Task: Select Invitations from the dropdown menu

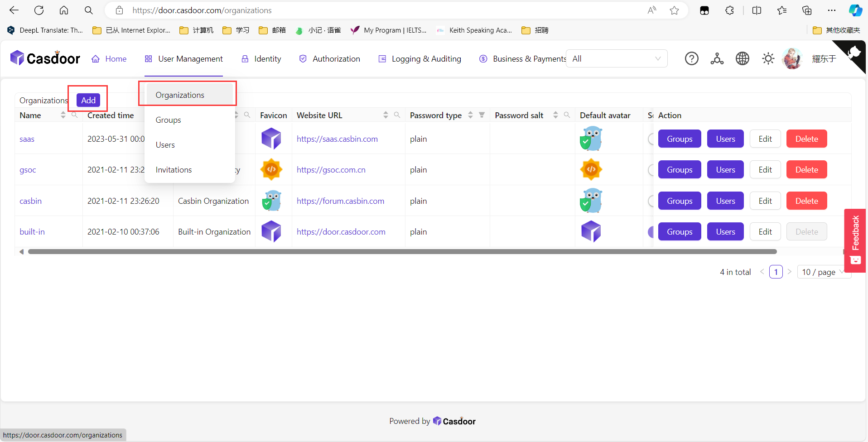Action: point(174,170)
